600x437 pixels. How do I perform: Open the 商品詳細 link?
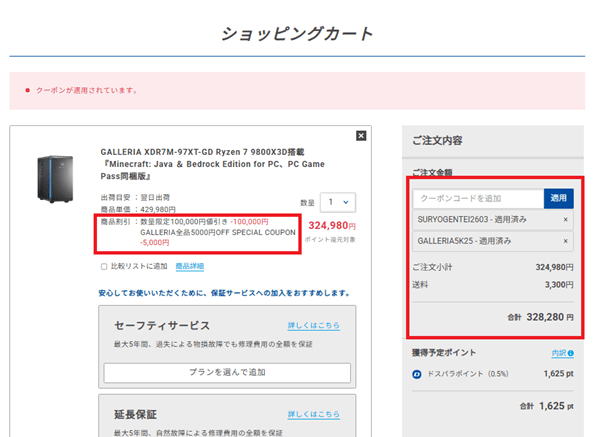(x=189, y=267)
